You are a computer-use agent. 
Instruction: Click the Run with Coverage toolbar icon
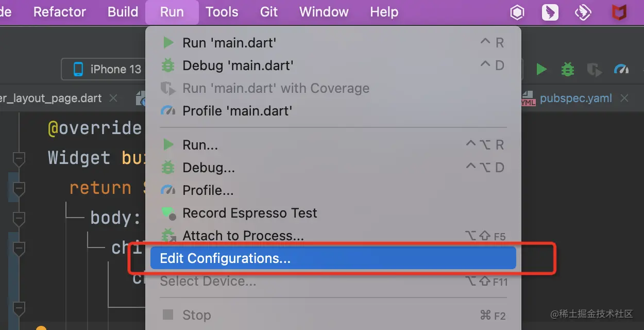595,70
